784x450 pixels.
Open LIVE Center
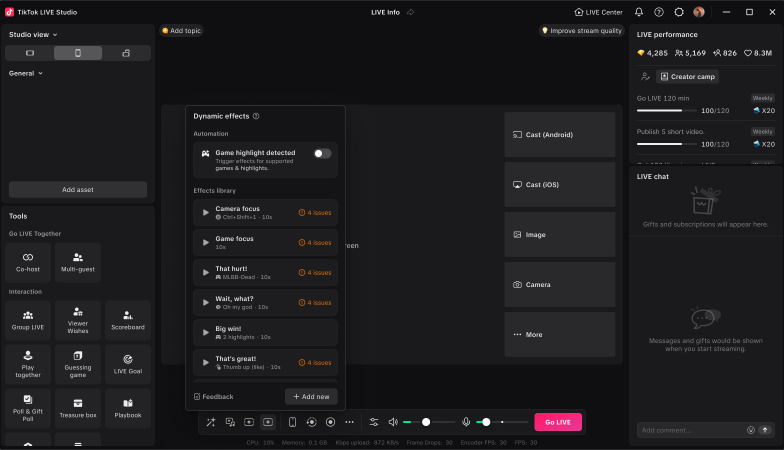598,12
